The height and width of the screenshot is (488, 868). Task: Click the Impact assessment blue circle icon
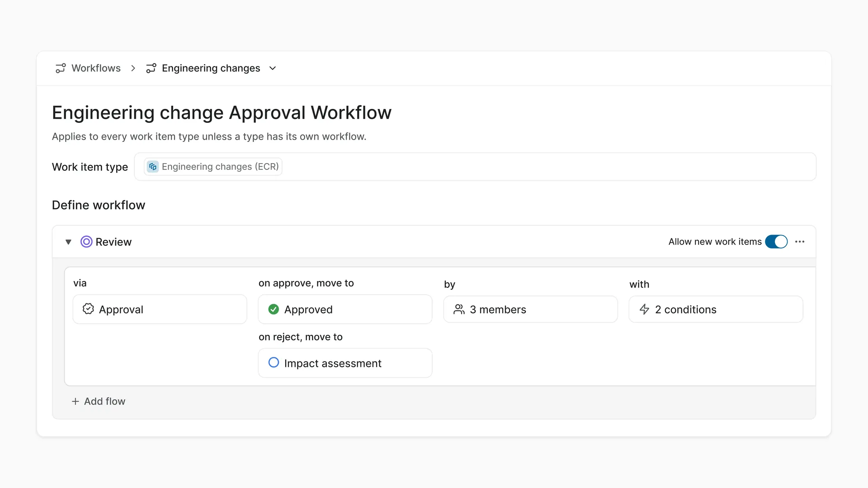click(x=274, y=363)
